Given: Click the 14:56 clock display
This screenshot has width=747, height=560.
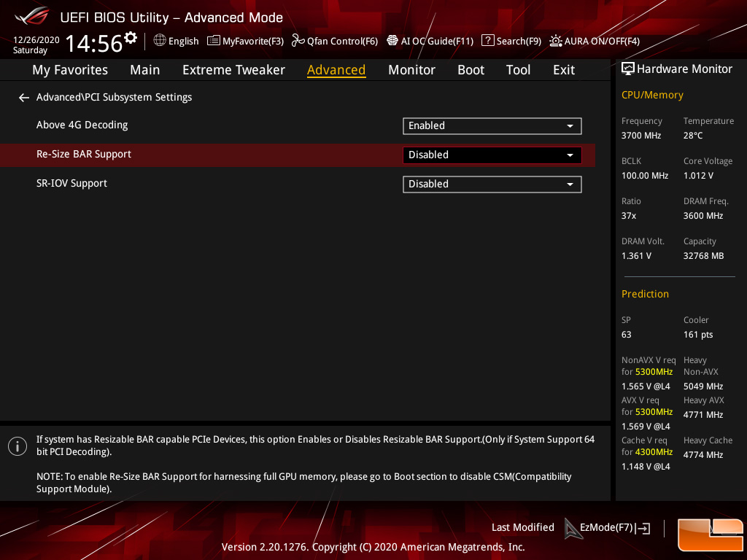Looking at the screenshot, I should click(x=94, y=43).
